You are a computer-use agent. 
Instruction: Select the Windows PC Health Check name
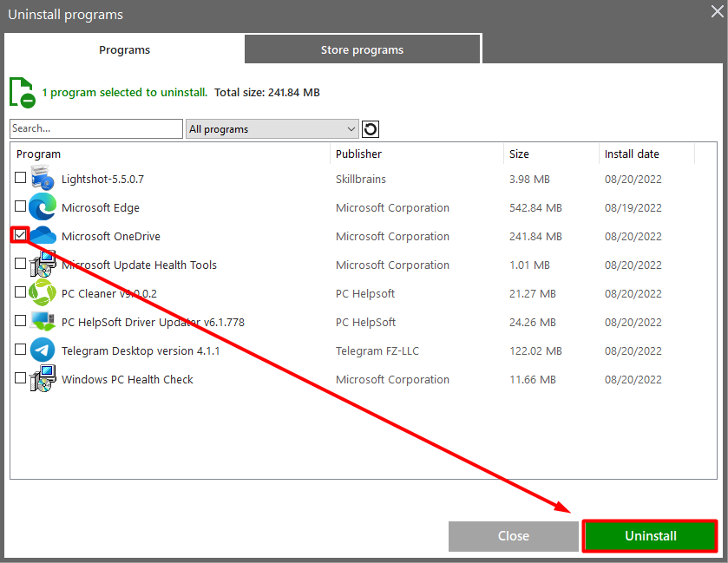coord(128,380)
